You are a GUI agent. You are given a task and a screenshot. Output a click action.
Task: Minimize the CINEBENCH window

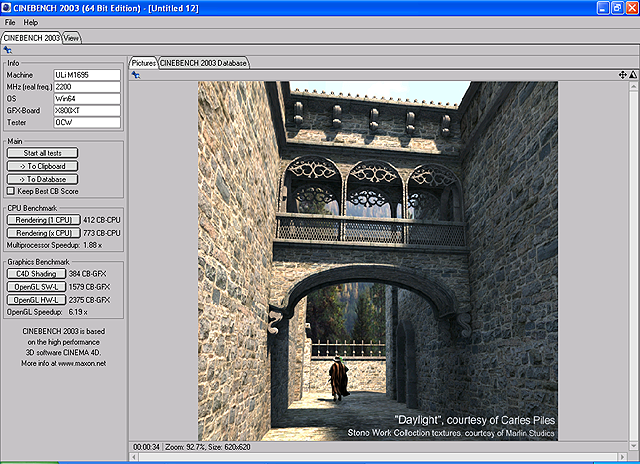(603, 8)
